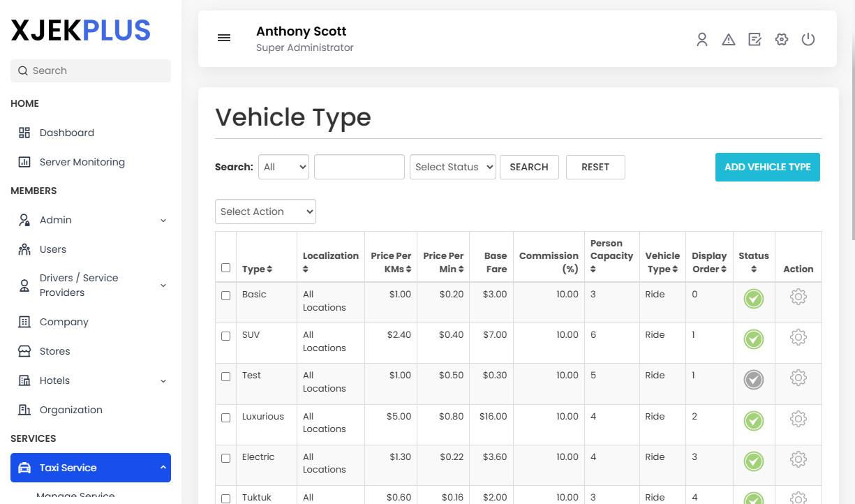Click the ADD VEHICLE TYPE button

[767, 167]
